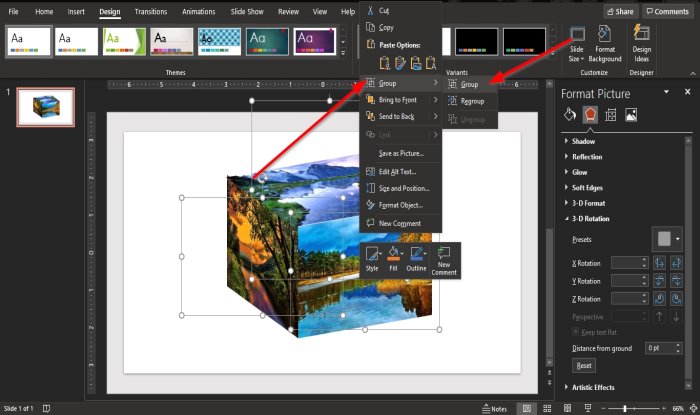
Task: Select the Effects pentagon icon
Action: pos(590,115)
